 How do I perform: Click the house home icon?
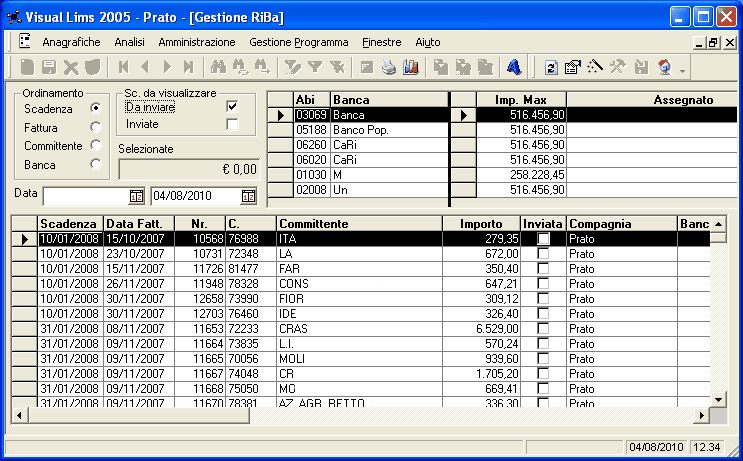coord(665,67)
